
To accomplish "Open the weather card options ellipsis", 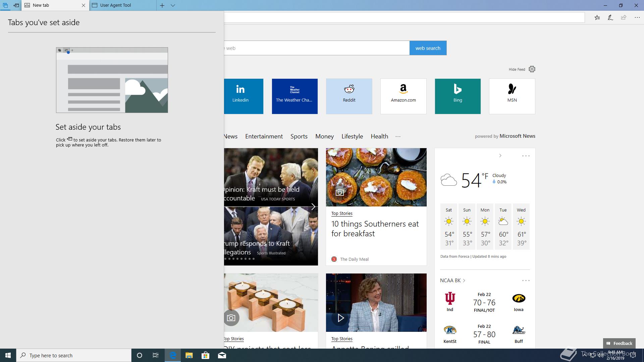I will [526, 156].
